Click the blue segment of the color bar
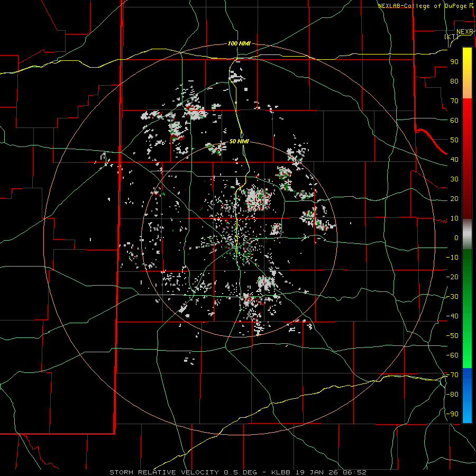Image resolution: width=476 pixels, height=476 pixels. [x=467, y=396]
